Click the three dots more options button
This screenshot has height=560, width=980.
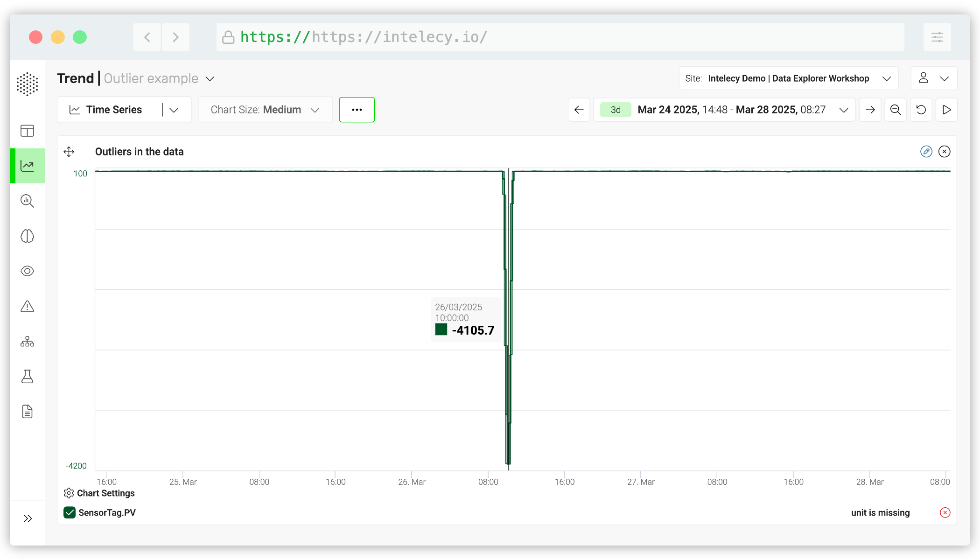[357, 110]
